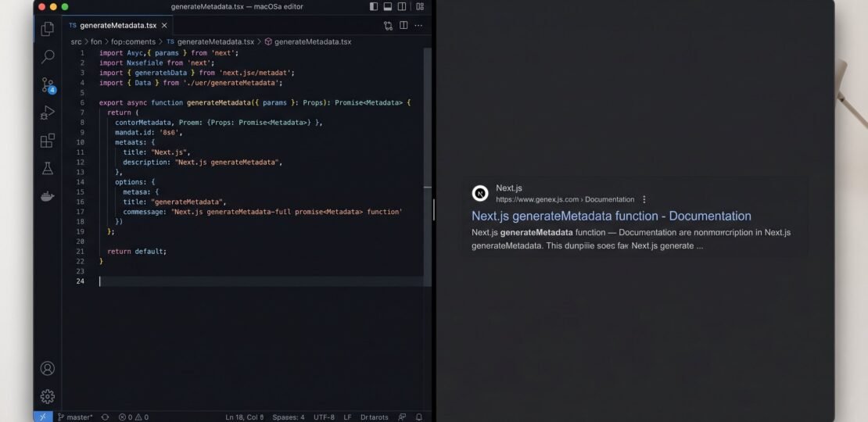Click the Next.js site name in search result
868x422 pixels.
(509, 188)
